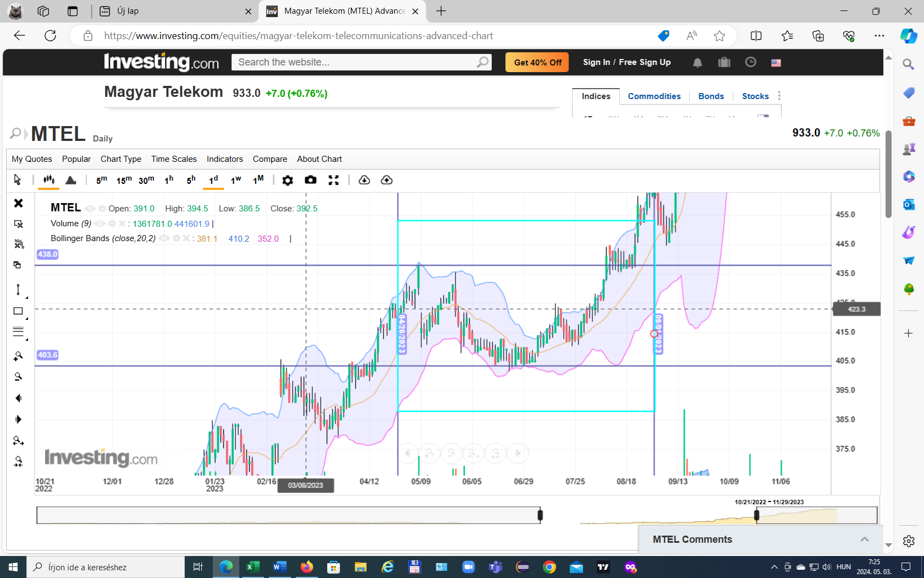
Task: Select 1 month timeframe
Action: click(258, 179)
